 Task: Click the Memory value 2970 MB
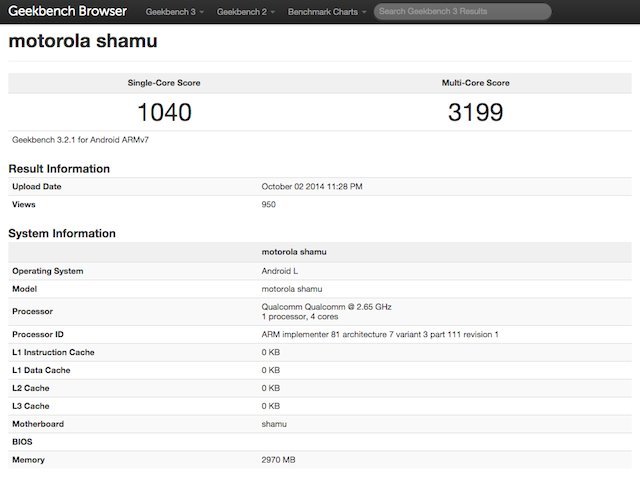[x=279, y=460]
